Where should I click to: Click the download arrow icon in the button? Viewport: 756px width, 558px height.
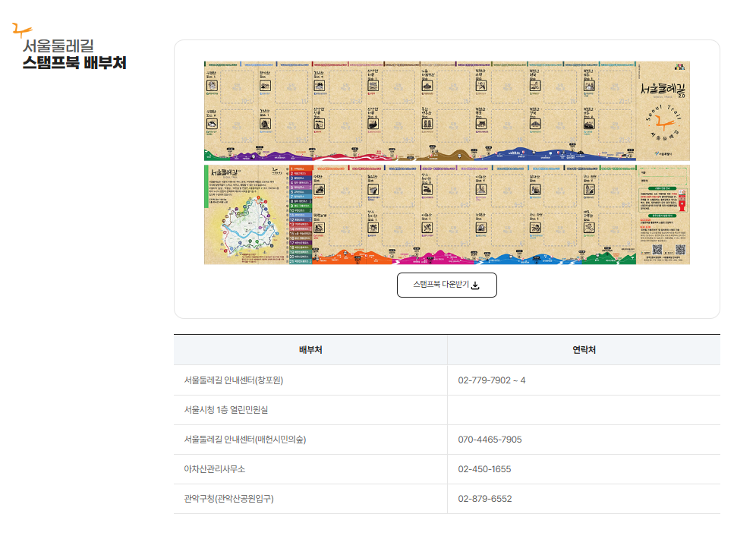(475, 285)
